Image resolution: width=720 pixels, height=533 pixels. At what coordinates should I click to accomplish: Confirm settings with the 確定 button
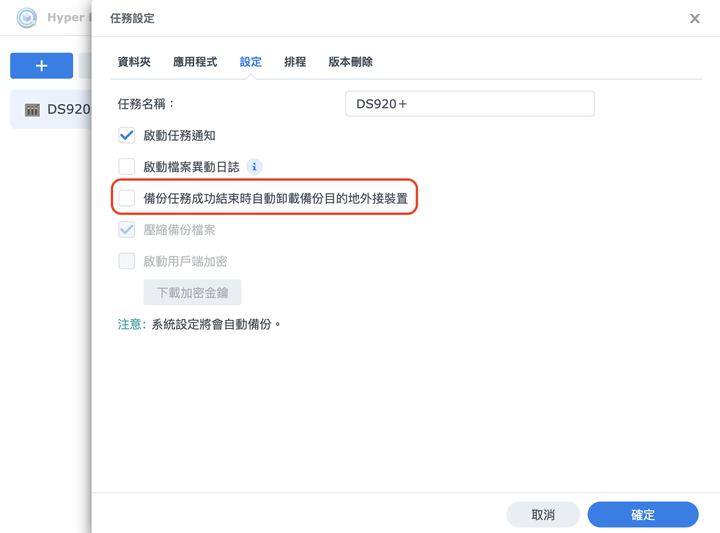tap(643, 515)
